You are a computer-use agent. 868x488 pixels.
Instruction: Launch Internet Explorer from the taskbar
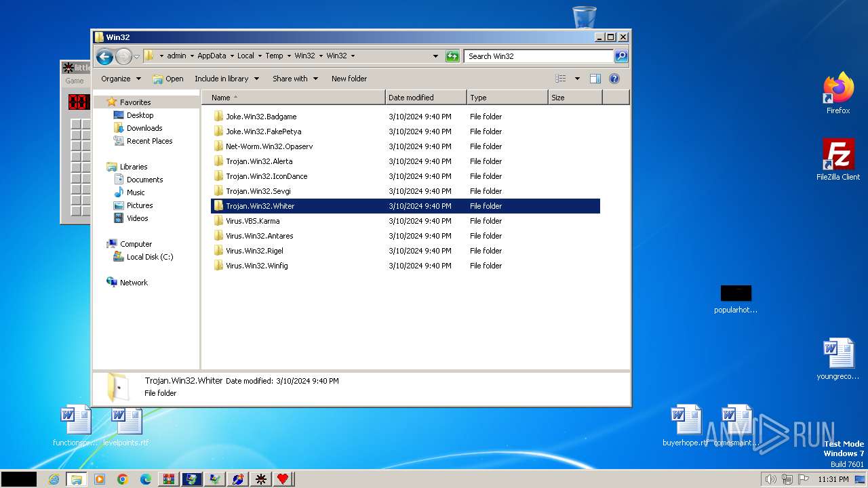tap(54, 479)
